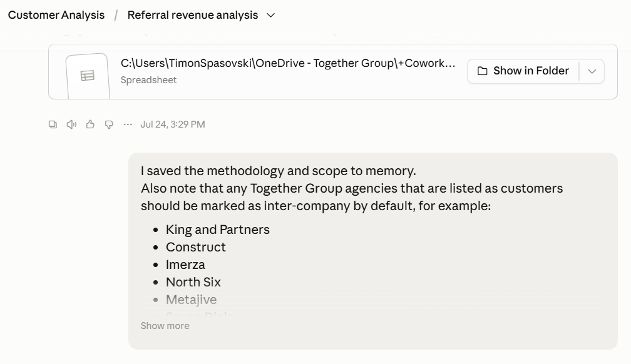Click the Show in Folder button

523,71
